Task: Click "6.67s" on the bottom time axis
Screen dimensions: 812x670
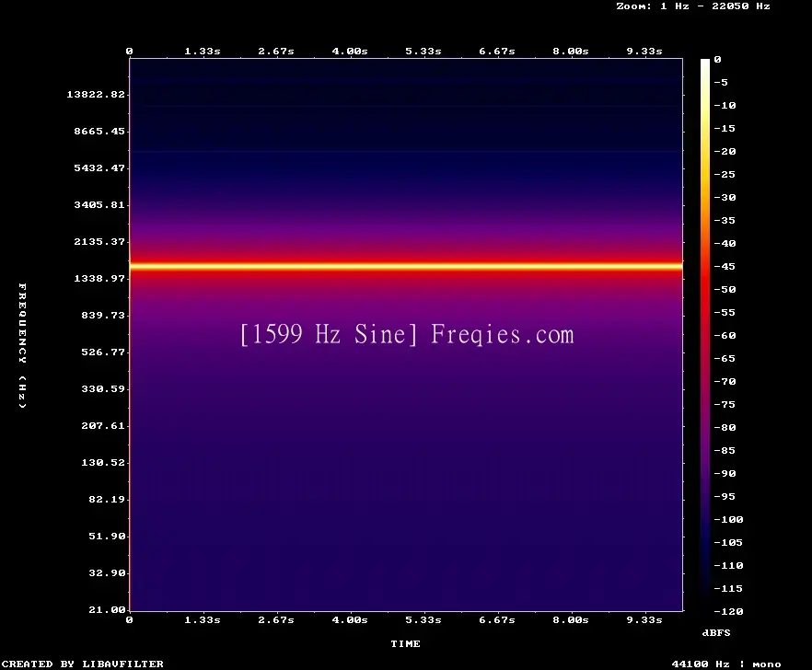Action: tap(496, 619)
